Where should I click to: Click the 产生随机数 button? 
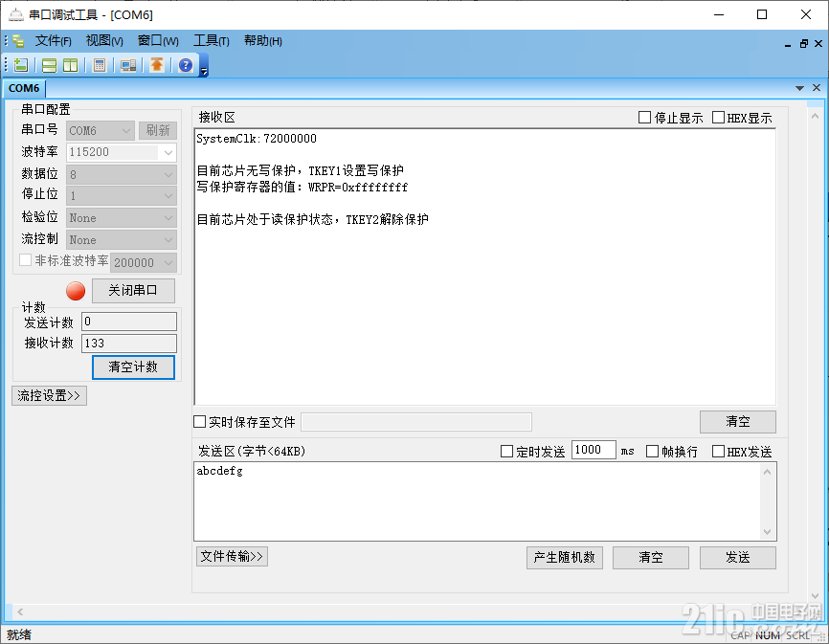tap(565, 557)
